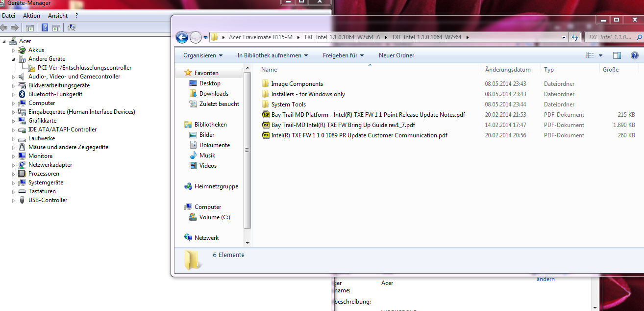Select USB-Controller in device tree

[48, 200]
